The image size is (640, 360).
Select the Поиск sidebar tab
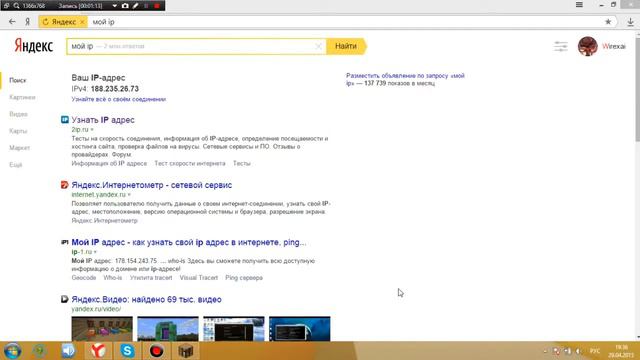(18, 80)
